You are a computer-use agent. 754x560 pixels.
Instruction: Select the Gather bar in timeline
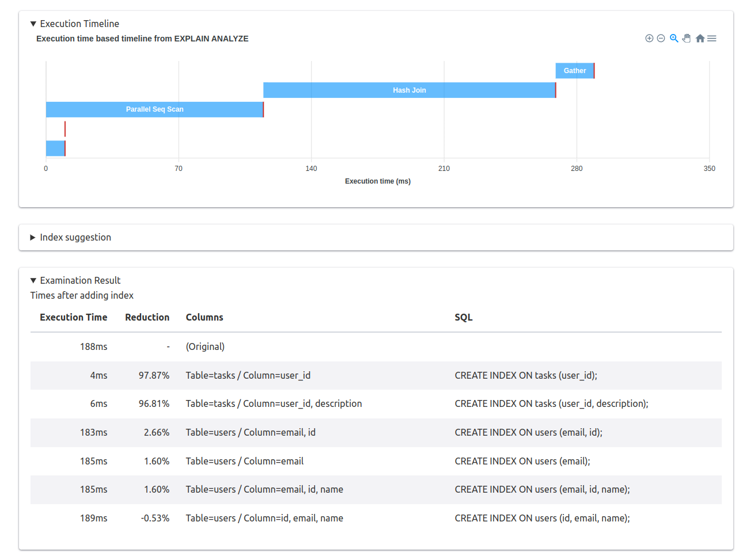[575, 71]
